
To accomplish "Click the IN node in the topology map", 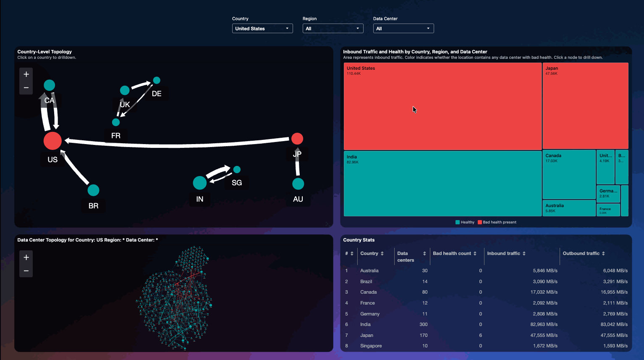I will pyautogui.click(x=200, y=183).
